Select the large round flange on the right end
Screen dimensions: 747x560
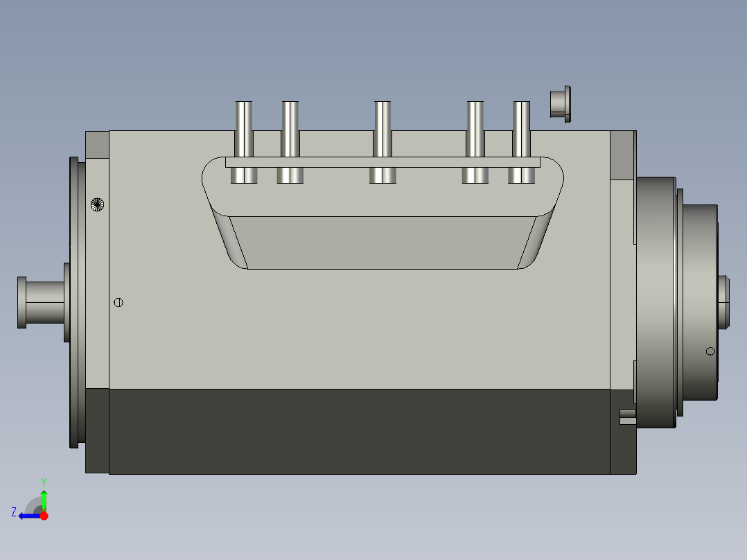(x=656, y=302)
